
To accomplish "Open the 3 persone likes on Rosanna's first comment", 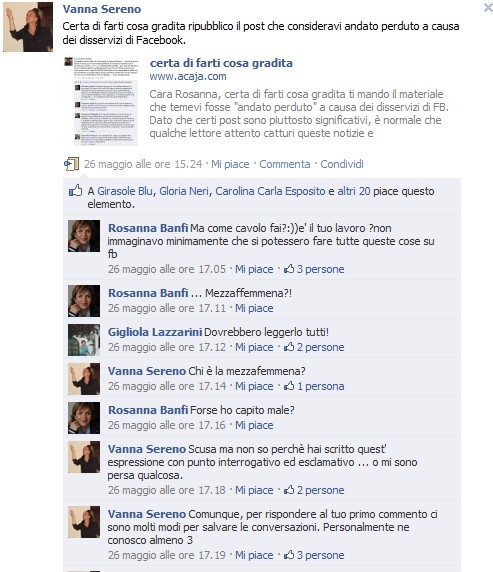I will tap(314, 269).
